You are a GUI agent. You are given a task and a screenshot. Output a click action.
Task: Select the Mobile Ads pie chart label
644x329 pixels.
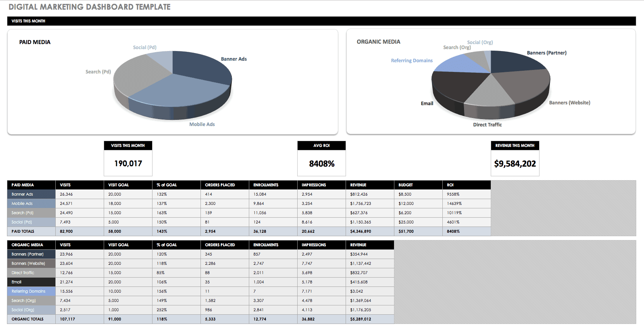(x=202, y=124)
